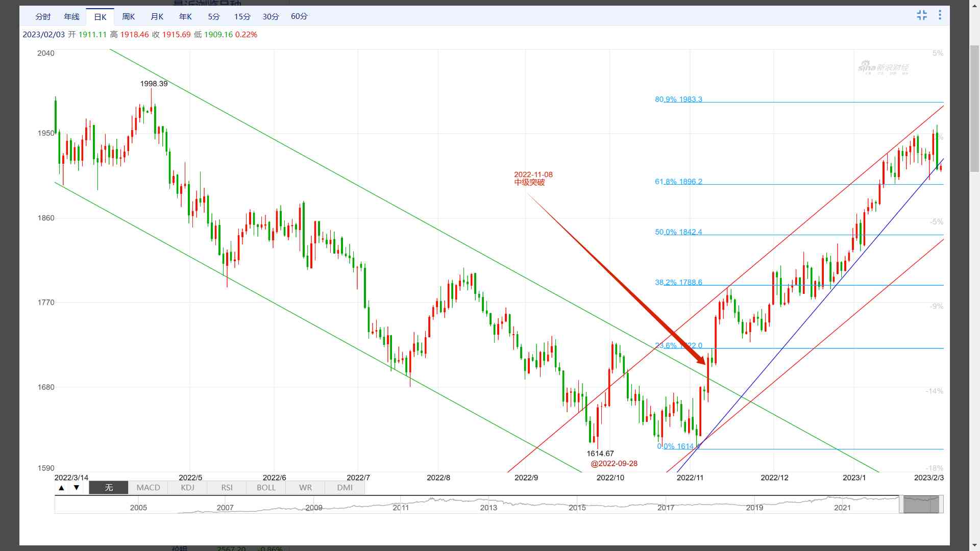Select the 无 no-indicator option
This screenshot has width=980, height=551.
pyautogui.click(x=109, y=488)
